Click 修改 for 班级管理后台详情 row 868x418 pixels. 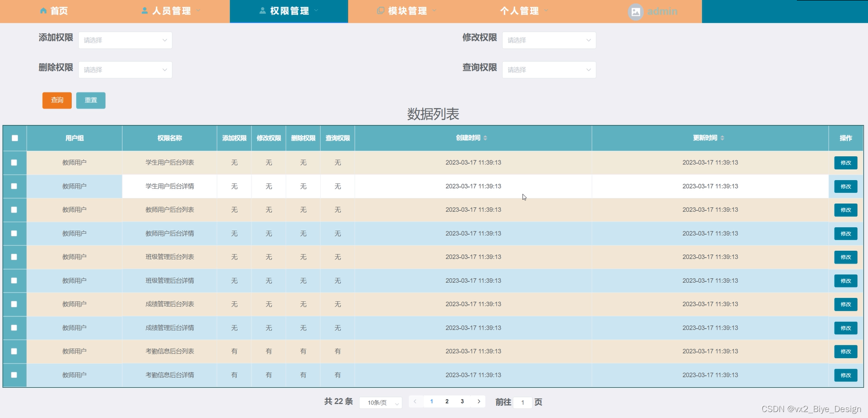point(846,281)
